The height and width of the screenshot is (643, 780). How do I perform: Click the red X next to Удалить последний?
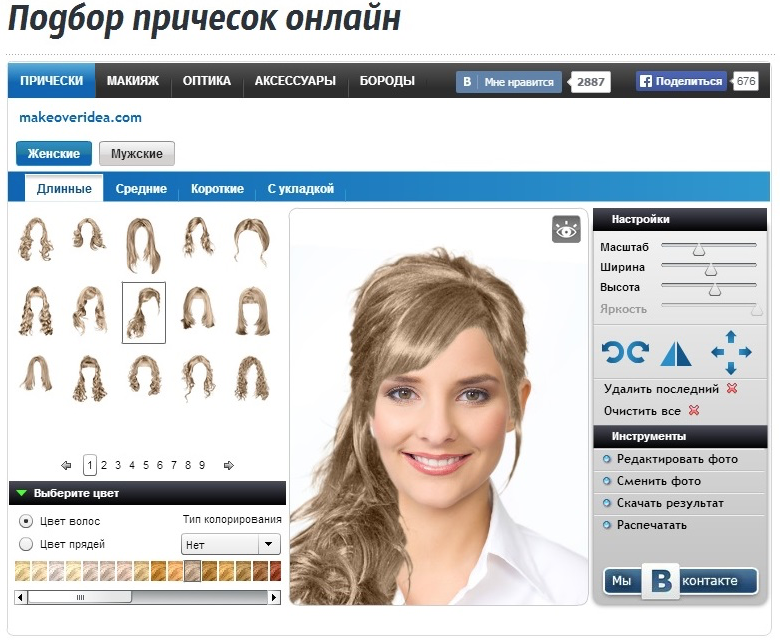click(x=732, y=389)
